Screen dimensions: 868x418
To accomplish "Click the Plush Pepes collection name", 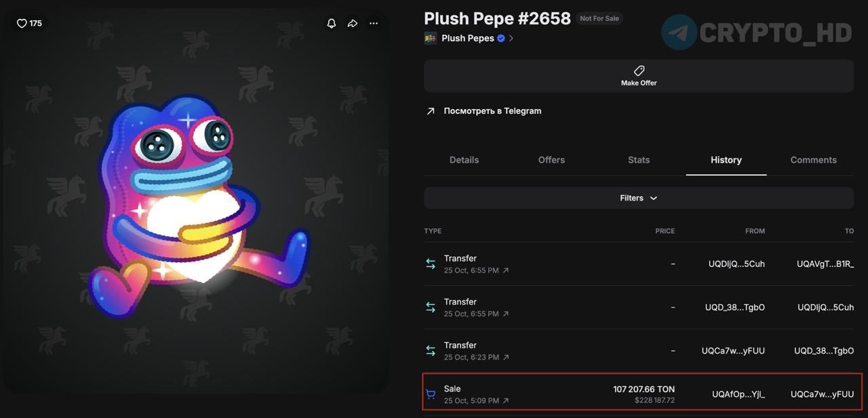I will pyautogui.click(x=467, y=39).
